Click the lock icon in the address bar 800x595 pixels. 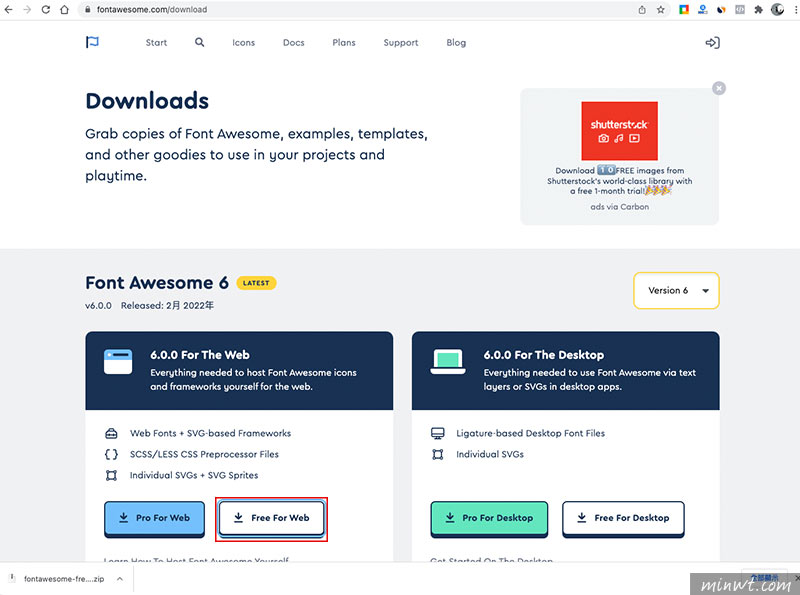click(88, 10)
